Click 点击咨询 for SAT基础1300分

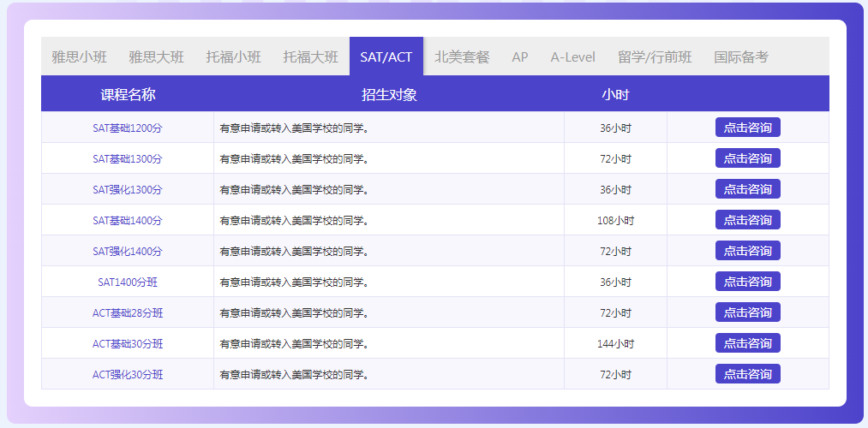click(x=748, y=158)
